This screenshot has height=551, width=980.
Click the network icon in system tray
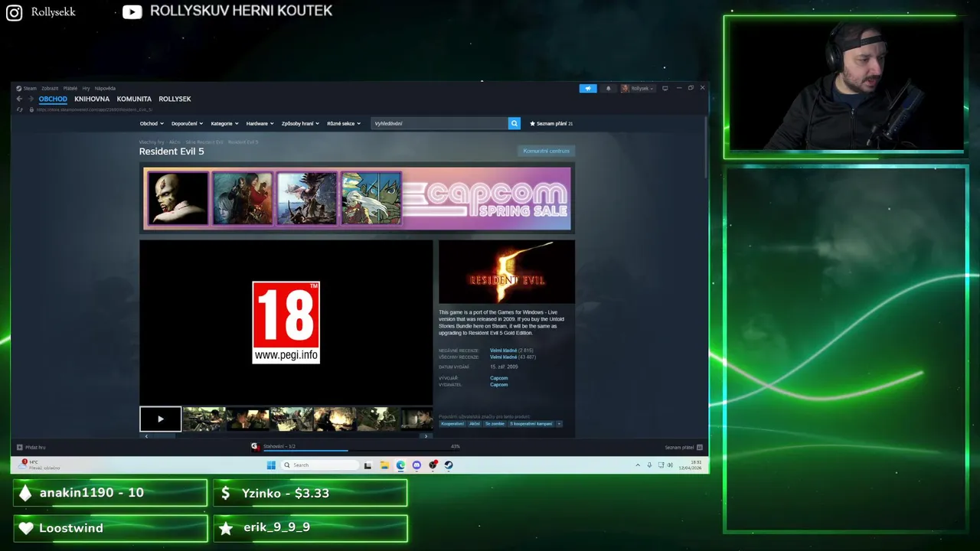pyautogui.click(x=660, y=465)
